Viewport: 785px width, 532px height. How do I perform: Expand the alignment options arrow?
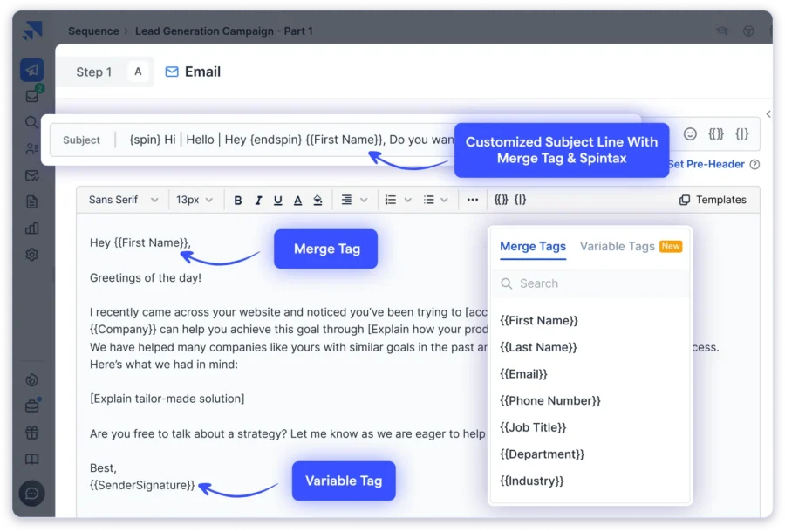click(x=364, y=201)
